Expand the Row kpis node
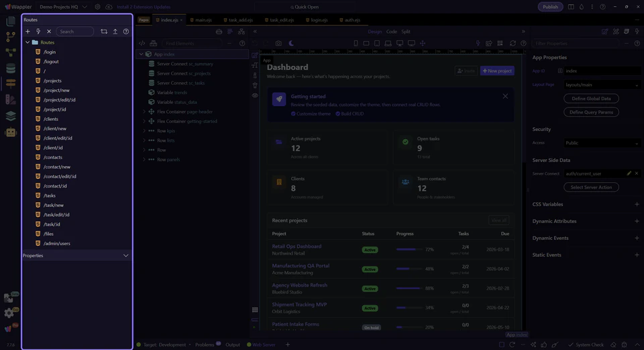The image size is (644, 350). click(144, 131)
